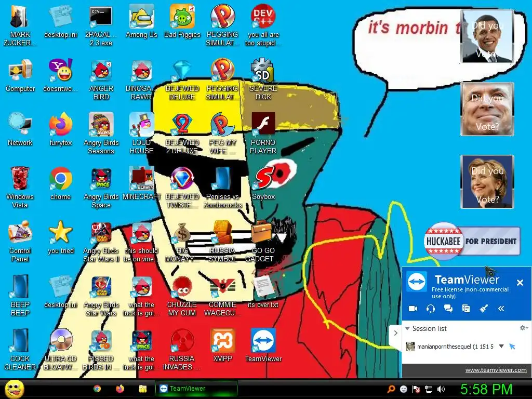
Task: Select the Computer desktop icon
Action: (20, 75)
